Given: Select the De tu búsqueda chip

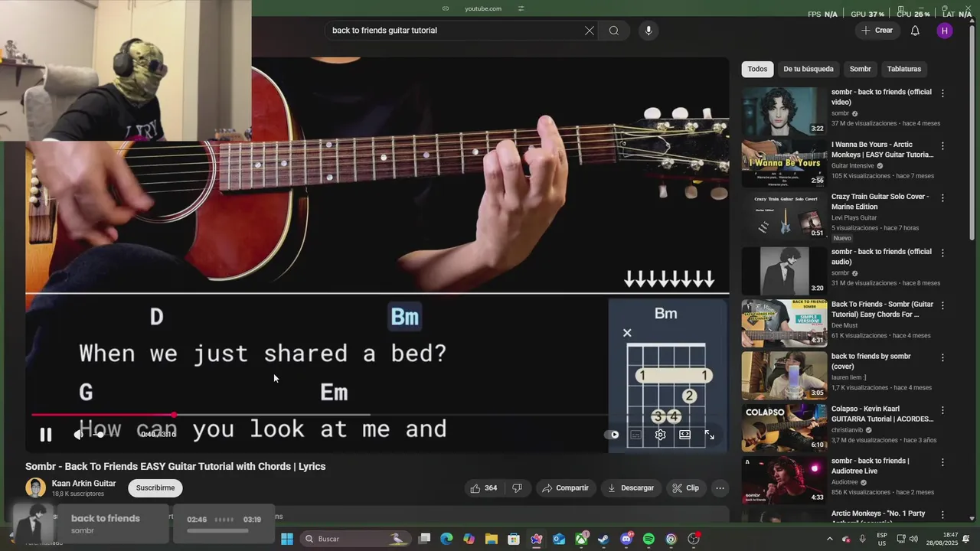Looking at the screenshot, I should (808, 69).
